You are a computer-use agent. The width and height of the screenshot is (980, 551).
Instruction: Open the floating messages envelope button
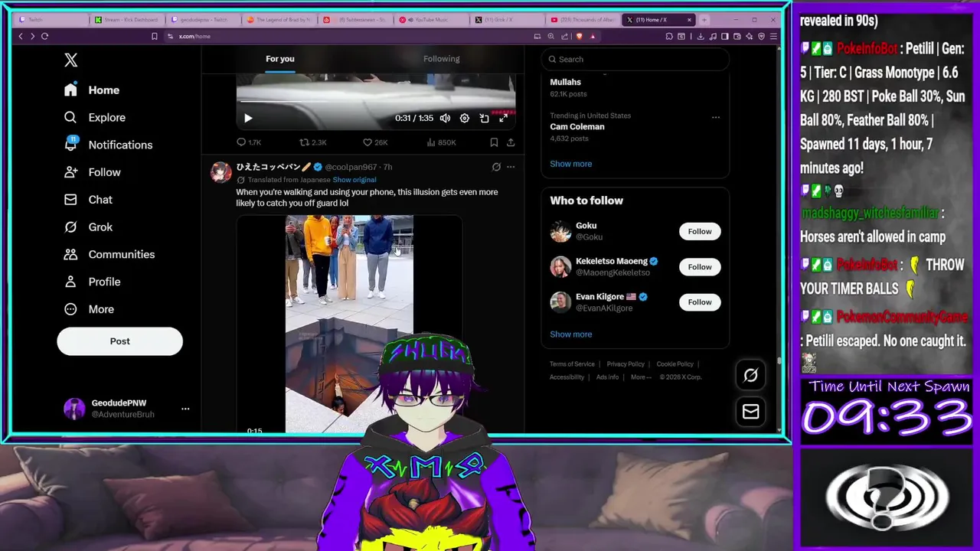(x=750, y=412)
